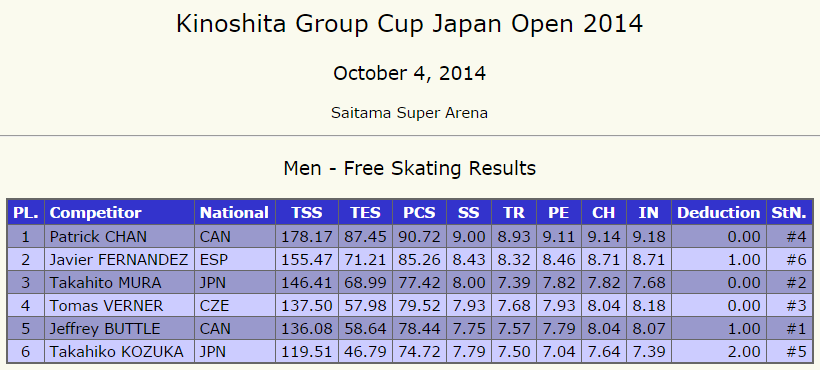Screen dimensions: 820x370
Task: Click the Competitor column header
Action: point(119,213)
